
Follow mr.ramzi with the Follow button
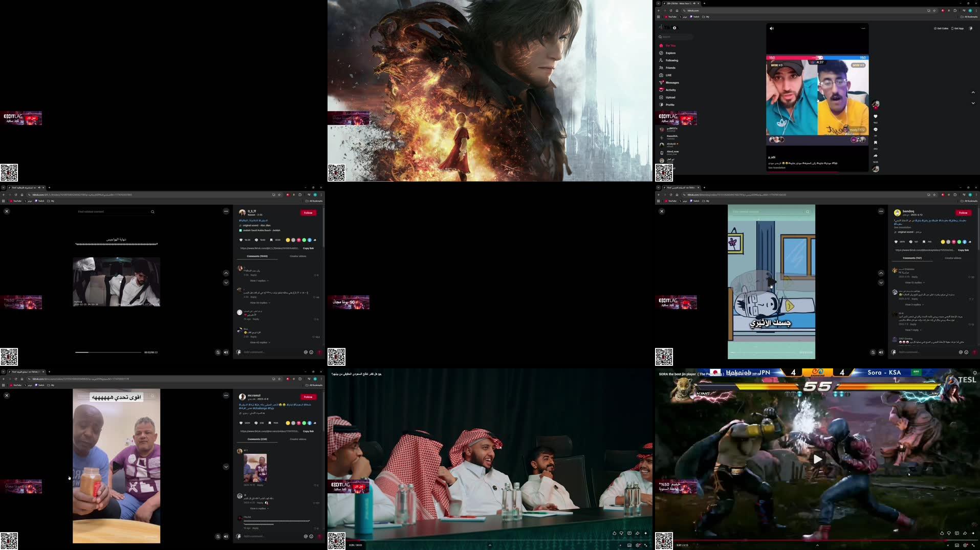(308, 397)
